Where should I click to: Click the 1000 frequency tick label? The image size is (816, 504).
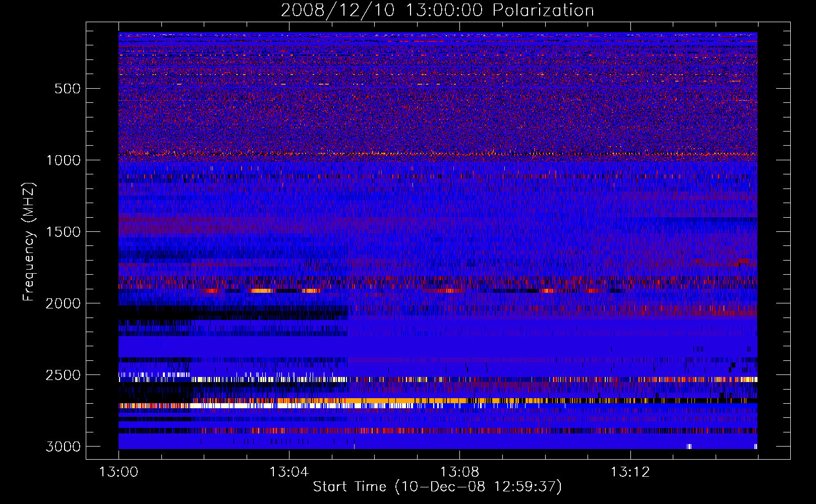[63, 160]
